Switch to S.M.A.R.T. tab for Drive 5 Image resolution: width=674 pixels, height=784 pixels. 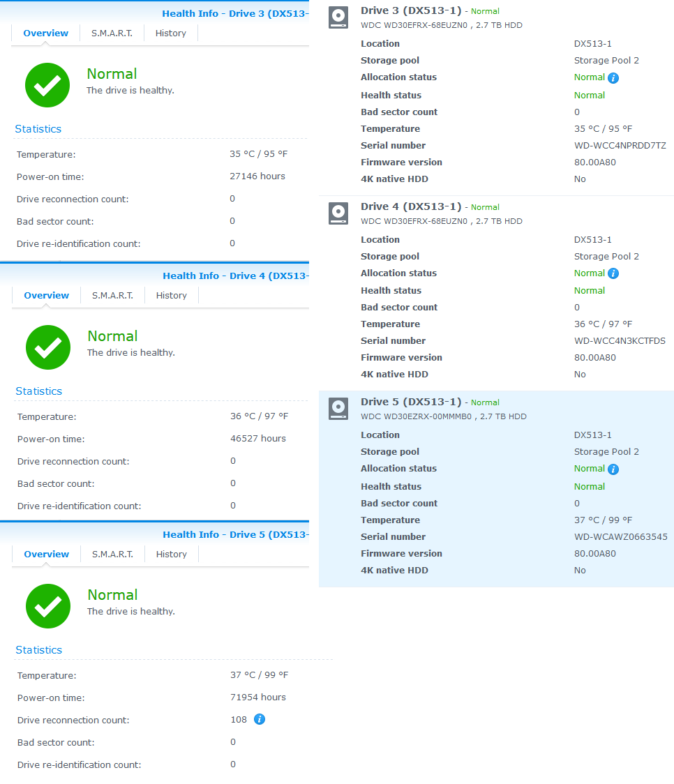tap(112, 554)
